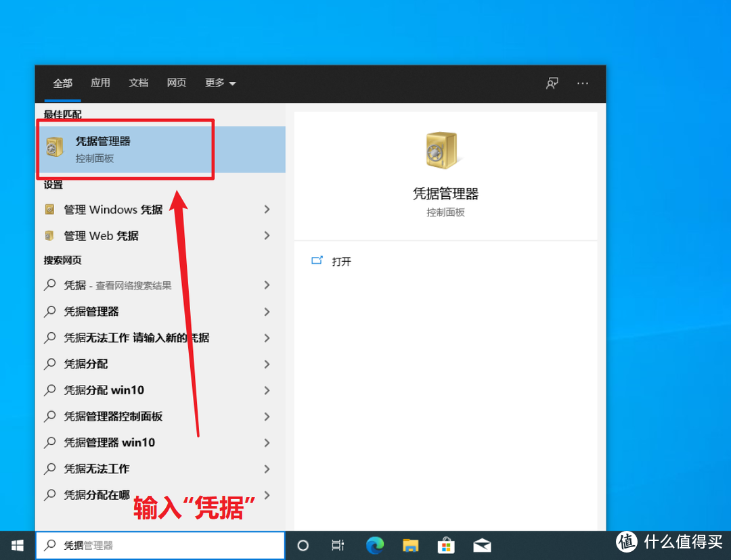This screenshot has height=560, width=731.
Task: Click search icon beside 凭据 - 查看网络搜索结果
Action: tap(50, 285)
